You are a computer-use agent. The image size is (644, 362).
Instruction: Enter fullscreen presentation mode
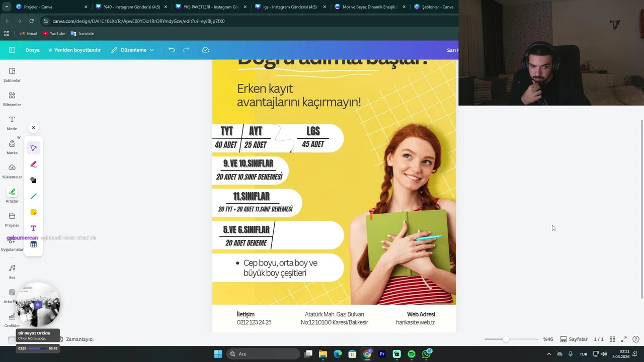click(x=624, y=339)
